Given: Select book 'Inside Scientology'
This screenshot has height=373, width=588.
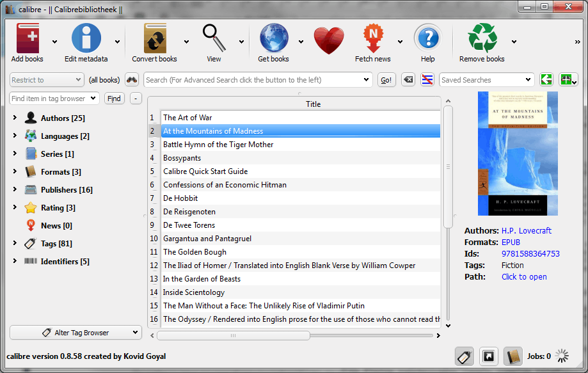Looking at the screenshot, I should click(300, 292).
